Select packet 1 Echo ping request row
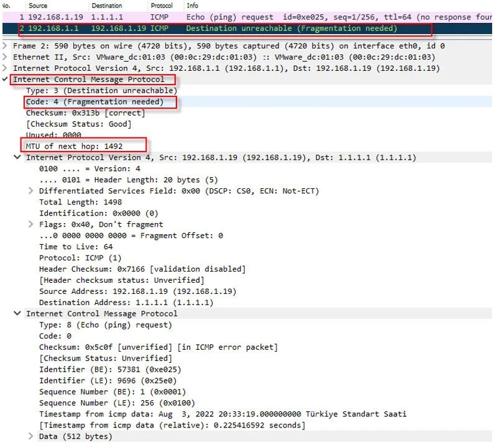494x448 pixels. [x=249, y=17]
